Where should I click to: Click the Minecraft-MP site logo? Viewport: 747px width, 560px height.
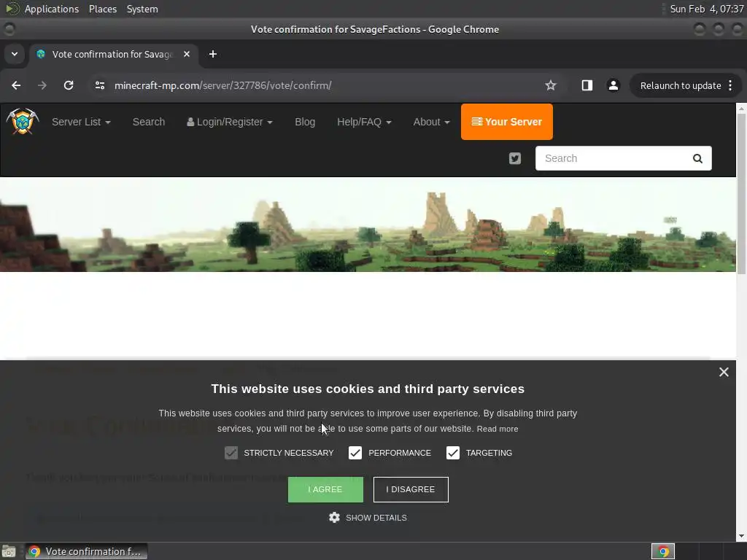pyautogui.click(x=23, y=122)
